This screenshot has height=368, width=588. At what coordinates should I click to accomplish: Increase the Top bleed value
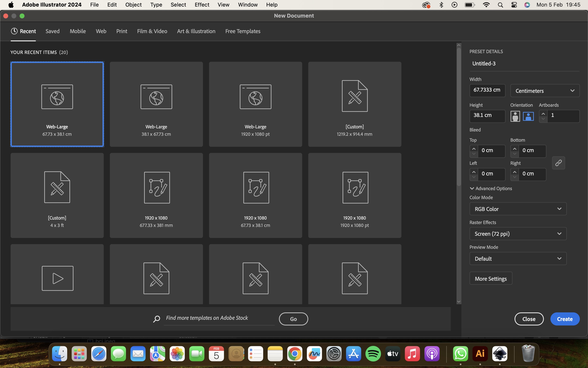coord(474,149)
